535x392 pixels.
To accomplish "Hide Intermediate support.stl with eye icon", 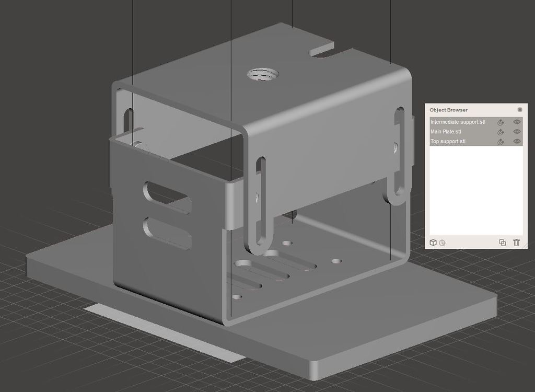I will point(517,122).
